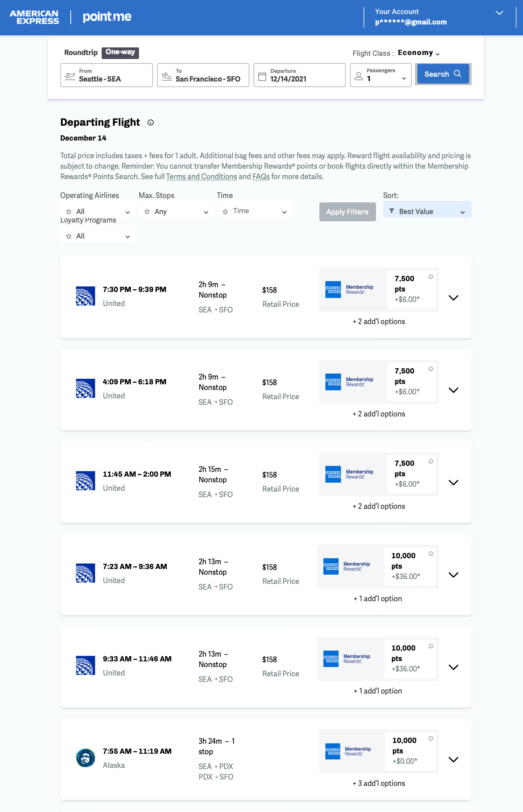Click United logo on 9:33 AM flight
The image size is (523, 812).
tap(86, 665)
